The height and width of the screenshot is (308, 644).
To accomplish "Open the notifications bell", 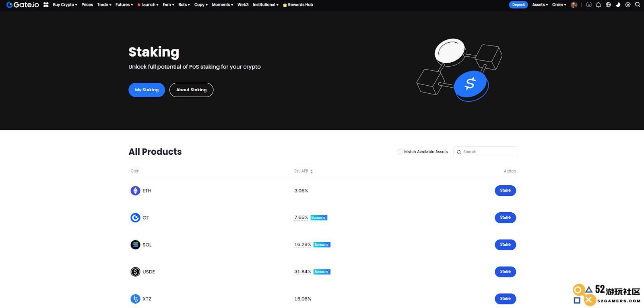I will click(x=599, y=5).
